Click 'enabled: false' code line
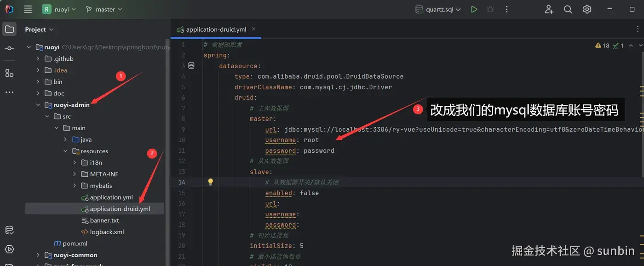This screenshot has width=644, height=266. pyautogui.click(x=292, y=193)
